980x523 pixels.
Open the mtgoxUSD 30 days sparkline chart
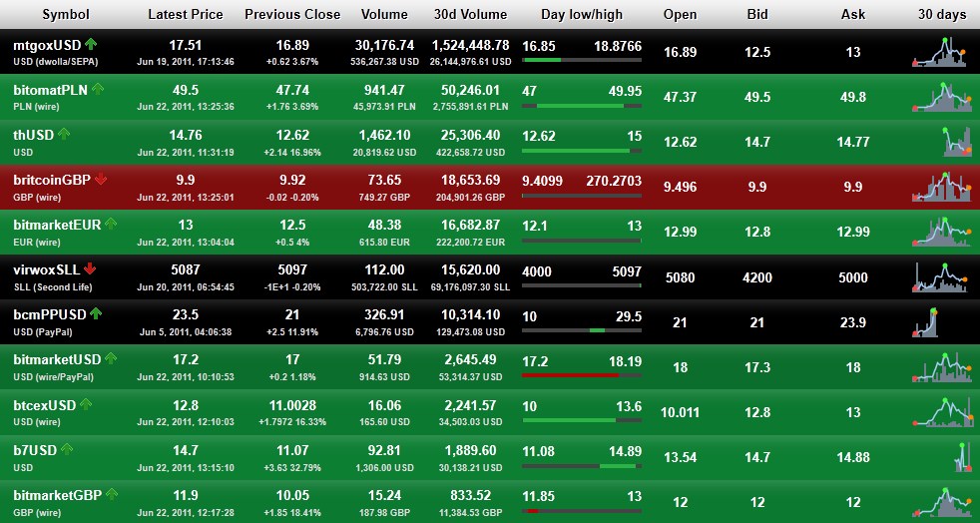click(939, 53)
